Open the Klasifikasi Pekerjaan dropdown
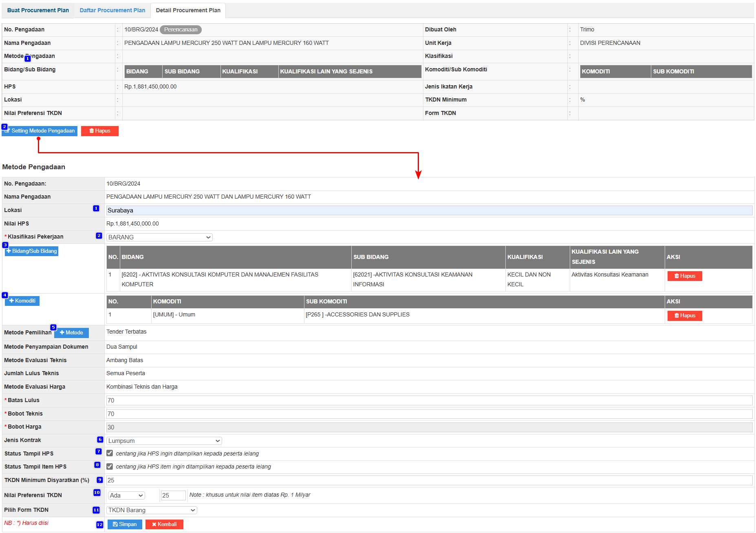This screenshot has height=533, width=756. pos(159,237)
